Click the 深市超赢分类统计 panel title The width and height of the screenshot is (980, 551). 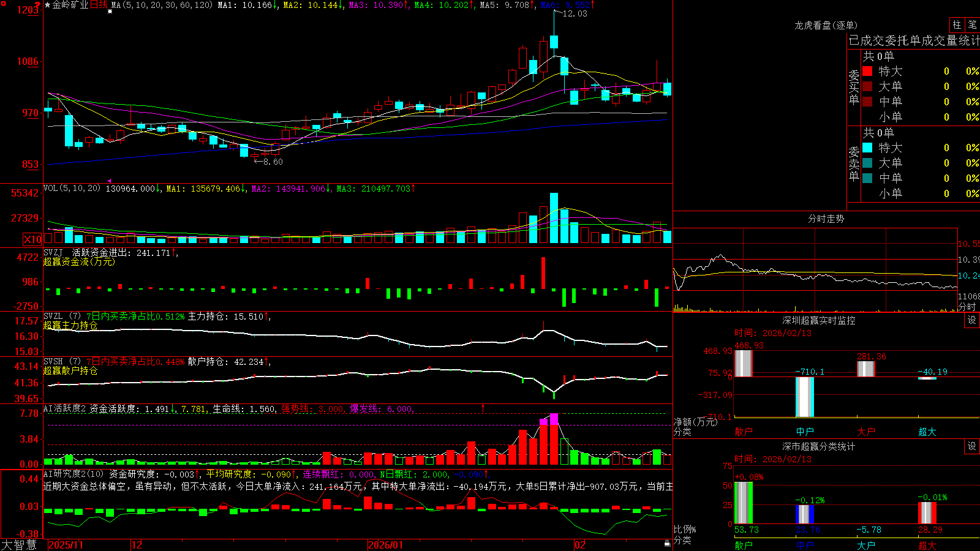click(x=818, y=446)
